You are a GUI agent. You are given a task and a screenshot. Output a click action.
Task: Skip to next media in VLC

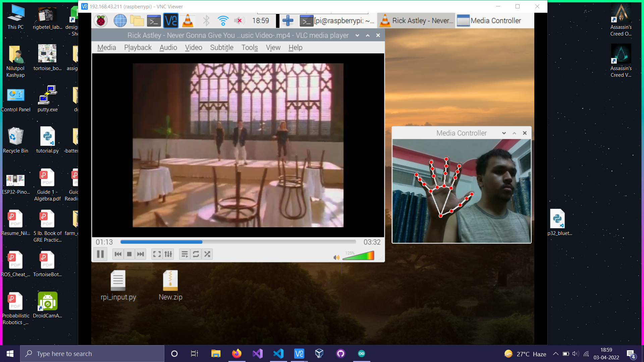(x=141, y=254)
